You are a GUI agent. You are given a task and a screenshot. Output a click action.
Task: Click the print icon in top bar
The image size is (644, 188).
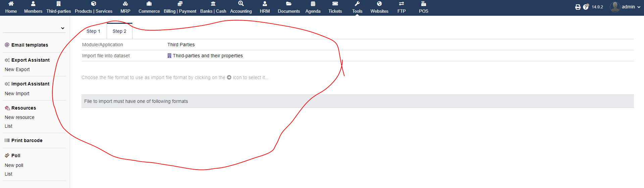(578, 7)
